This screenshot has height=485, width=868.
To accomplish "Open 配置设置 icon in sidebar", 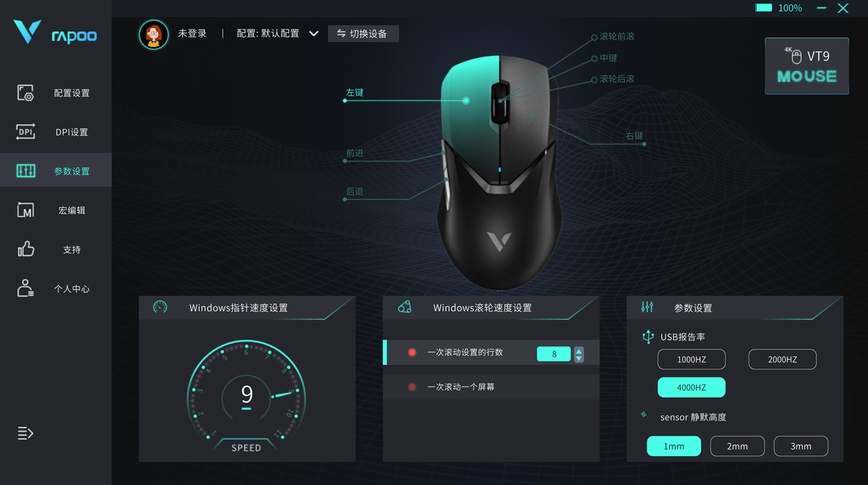I will 26,93.
